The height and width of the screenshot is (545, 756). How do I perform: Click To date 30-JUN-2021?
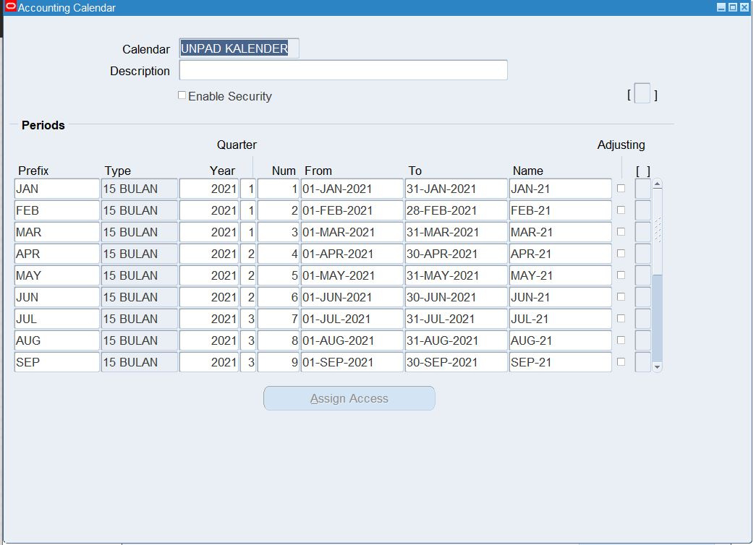click(456, 297)
